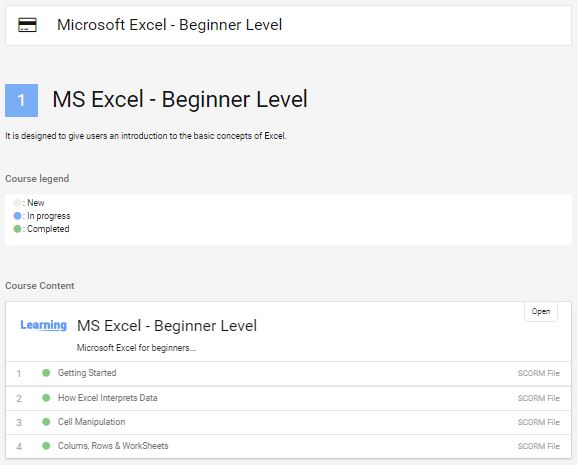Click the green Completed legend dot
Image resolution: width=578 pixels, height=465 pixels.
17,229
